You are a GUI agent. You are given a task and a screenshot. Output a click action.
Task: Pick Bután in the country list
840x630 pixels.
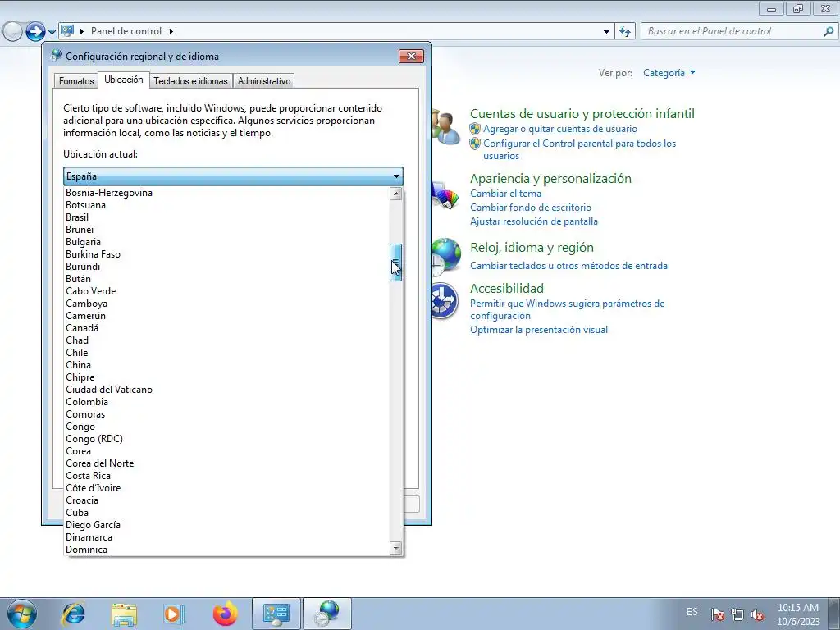pyautogui.click(x=226, y=279)
